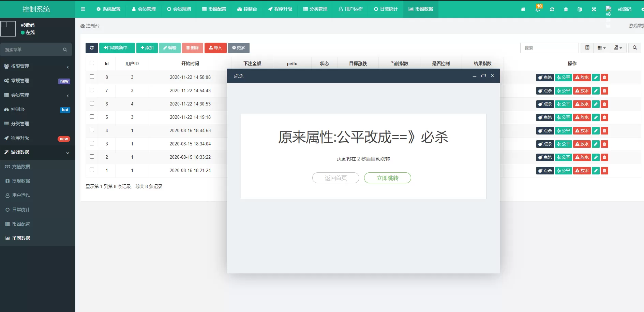Check the checkbox for row Id 8
This screenshot has height=312, width=644.
coord(92,76)
